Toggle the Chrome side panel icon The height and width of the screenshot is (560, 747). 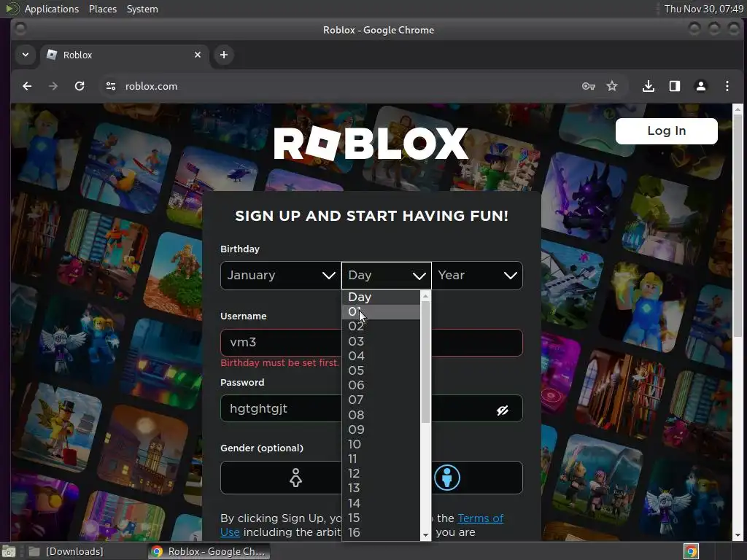(x=675, y=86)
